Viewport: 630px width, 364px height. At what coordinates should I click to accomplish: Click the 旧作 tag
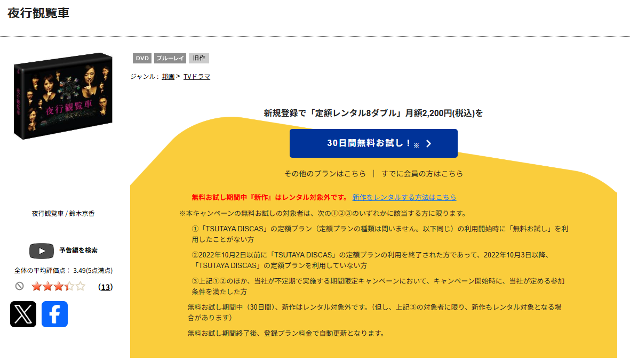[199, 58]
